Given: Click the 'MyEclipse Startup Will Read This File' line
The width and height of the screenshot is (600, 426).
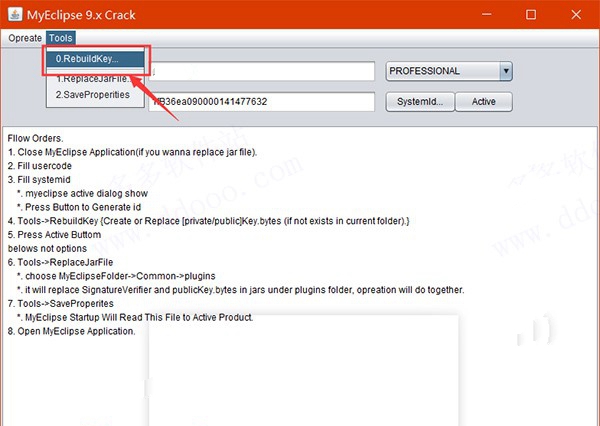Looking at the screenshot, I should point(135,317).
